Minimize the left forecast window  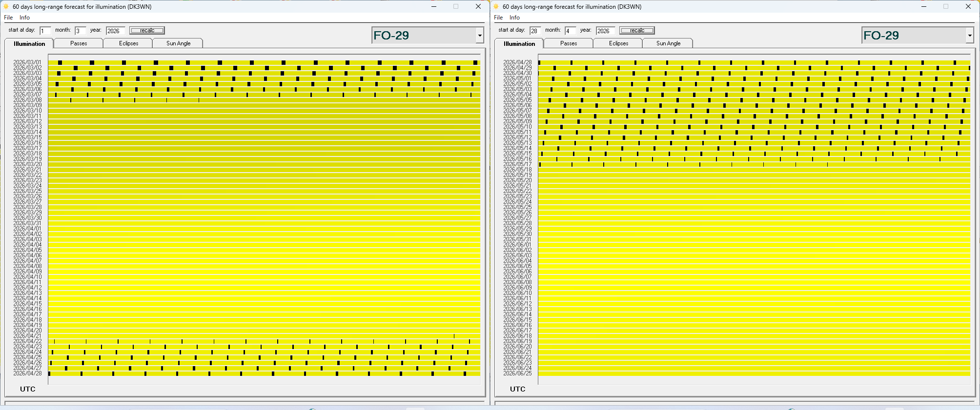pos(433,7)
